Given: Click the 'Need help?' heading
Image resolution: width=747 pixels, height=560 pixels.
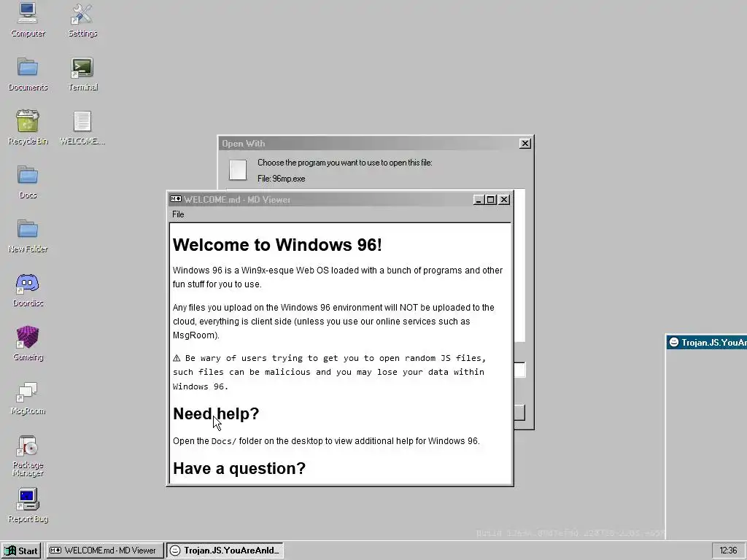Looking at the screenshot, I should pyautogui.click(x=216, y=413).
